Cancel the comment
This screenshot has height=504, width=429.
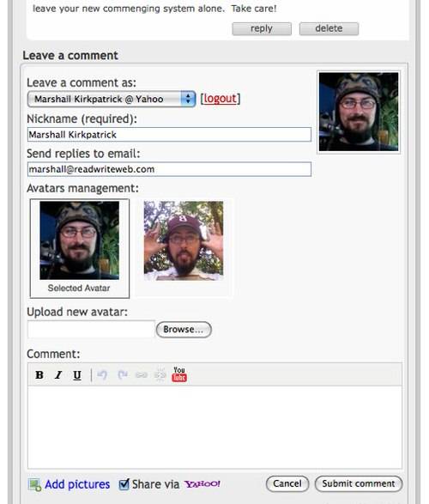pyautogui.click(x=287, y=483)
